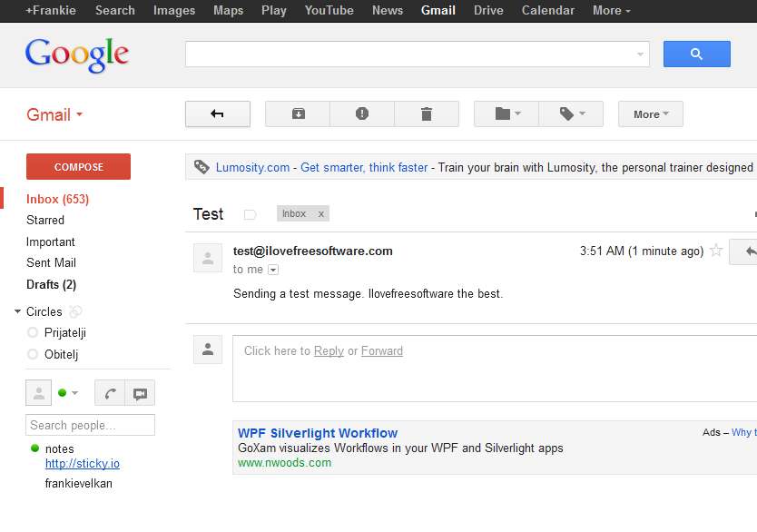Click the back to inbox arrow button
Screen dimensions: 757x532
coord(218,114)
